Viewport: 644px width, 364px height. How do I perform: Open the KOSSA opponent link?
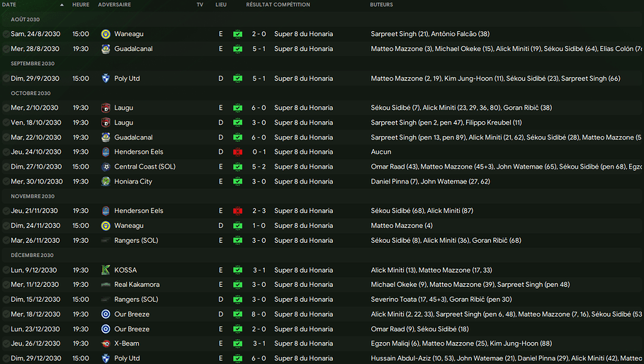pos(125,270)
